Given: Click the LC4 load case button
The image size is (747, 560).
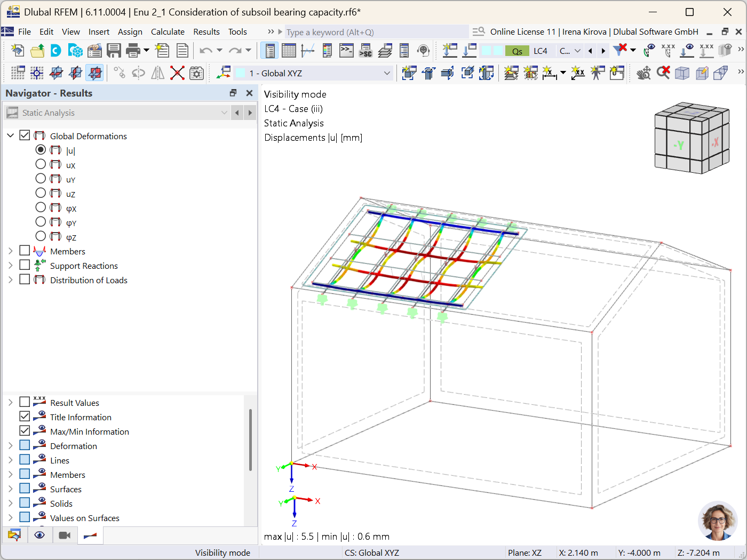Looking at the screenshot, I should click(541, 50).
